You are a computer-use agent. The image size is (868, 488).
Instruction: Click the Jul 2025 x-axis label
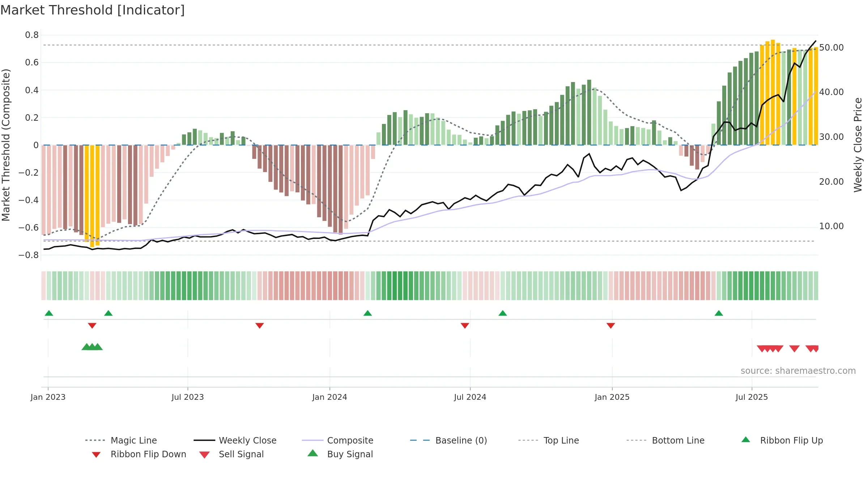[752, 397]
